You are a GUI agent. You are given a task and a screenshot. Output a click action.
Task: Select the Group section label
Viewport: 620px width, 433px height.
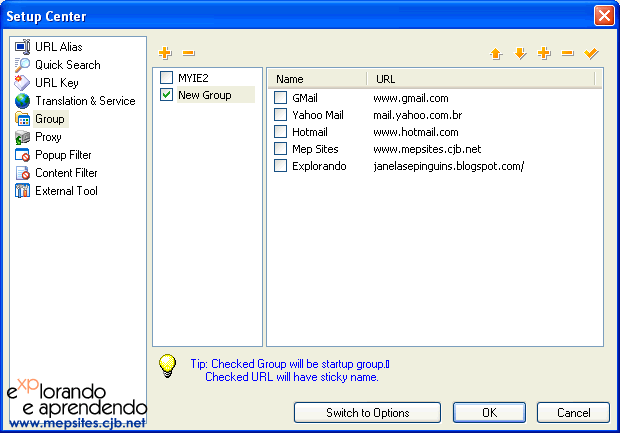[x=50, y=119]
